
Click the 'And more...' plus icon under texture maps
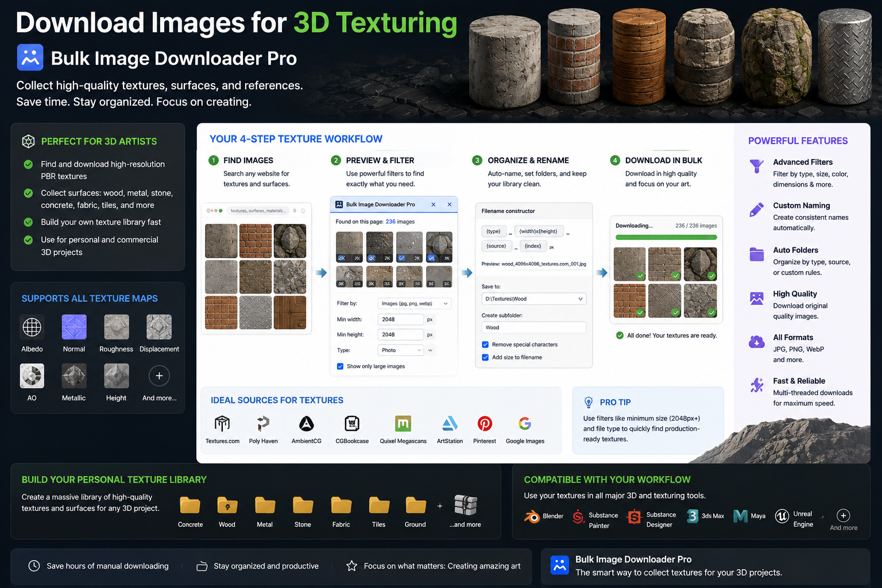tap(159, 376)
